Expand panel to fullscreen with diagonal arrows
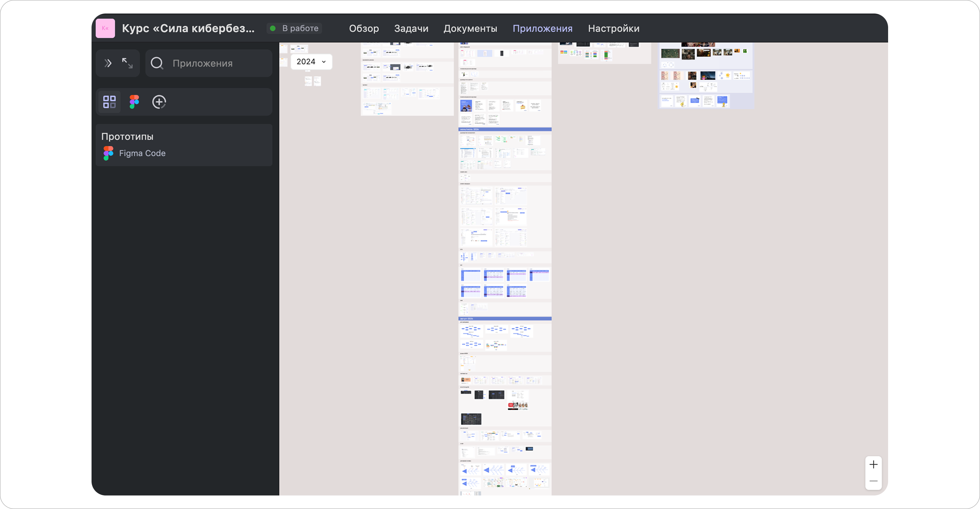 pos(127,63)
